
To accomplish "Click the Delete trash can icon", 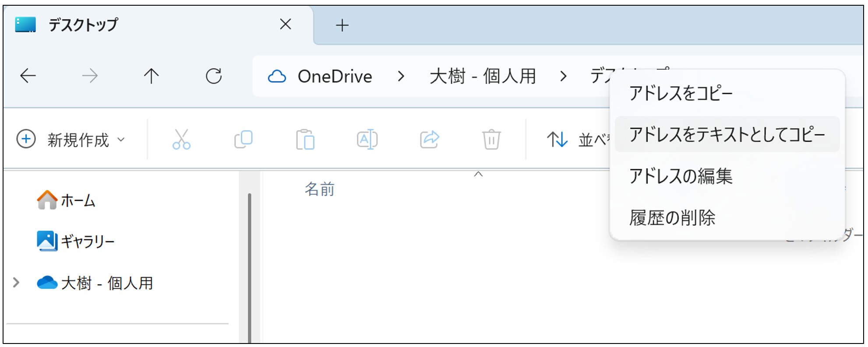I will [x=491, y=140].
